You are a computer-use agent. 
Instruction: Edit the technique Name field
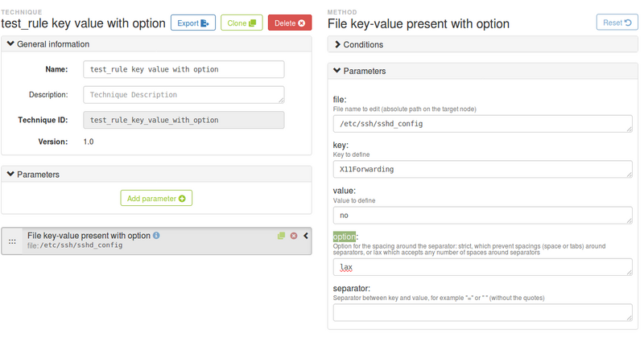(x=184, y=69)
